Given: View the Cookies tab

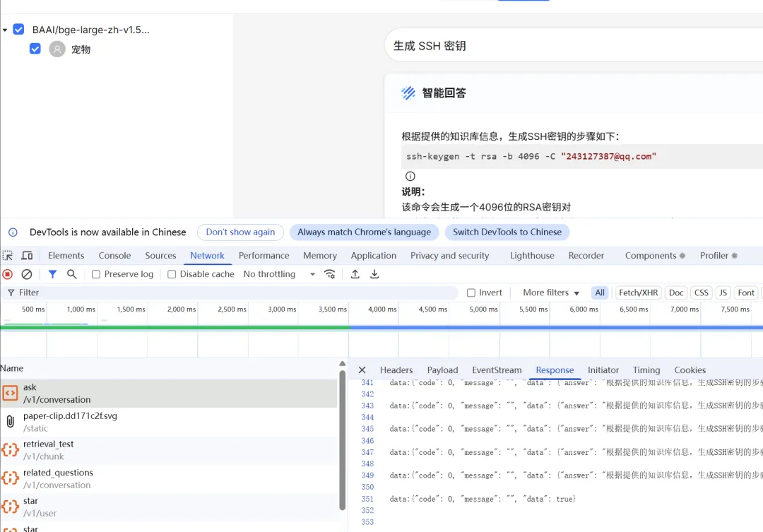Looking at the screenshot, I should pyautogui.click(x=690, y=370).
